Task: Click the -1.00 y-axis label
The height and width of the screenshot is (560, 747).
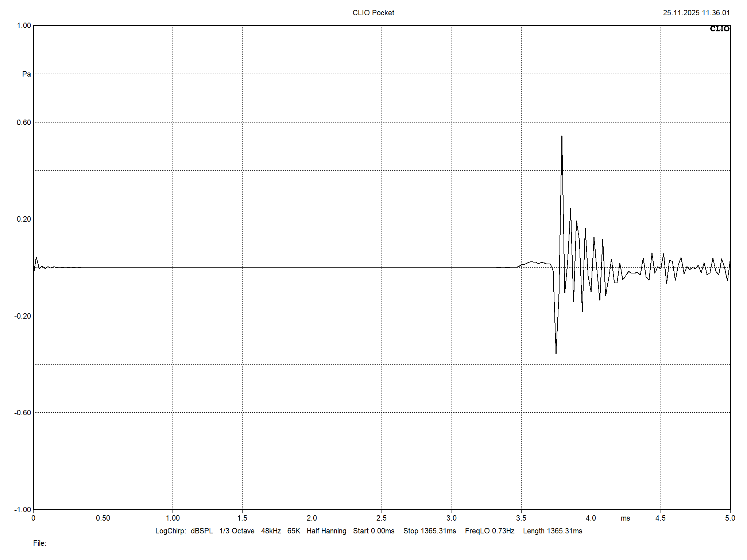Action: 23,510
